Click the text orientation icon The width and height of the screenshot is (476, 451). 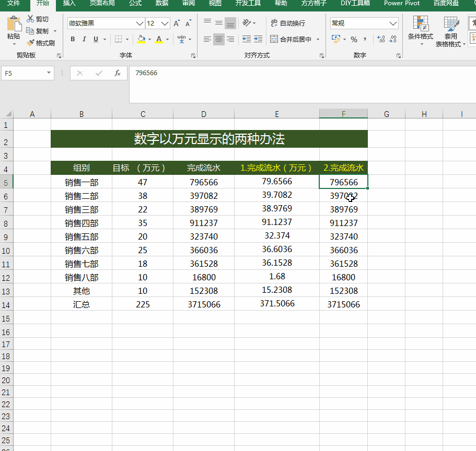[x=247, y=23]
